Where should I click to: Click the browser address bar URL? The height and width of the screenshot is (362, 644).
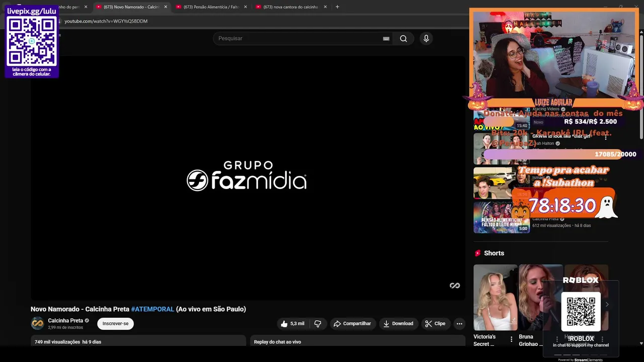pyautogui.click(x=106, y=21)
